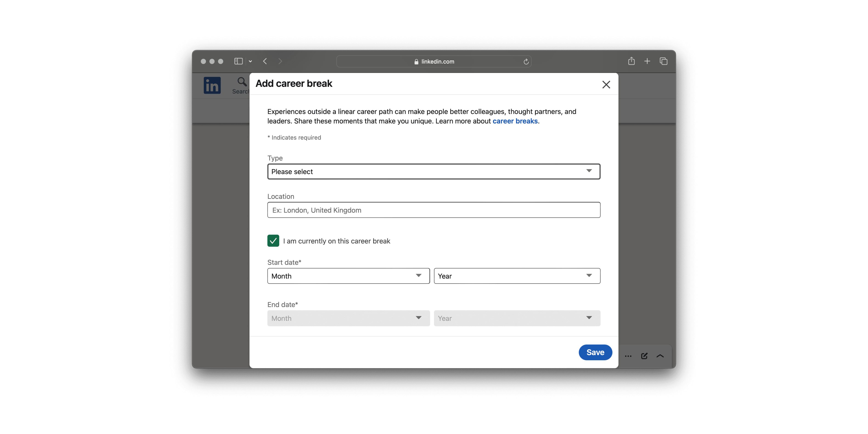
Task: Click the Search magnifier icon
Action: pyautogui.click(x=242, y=82)
